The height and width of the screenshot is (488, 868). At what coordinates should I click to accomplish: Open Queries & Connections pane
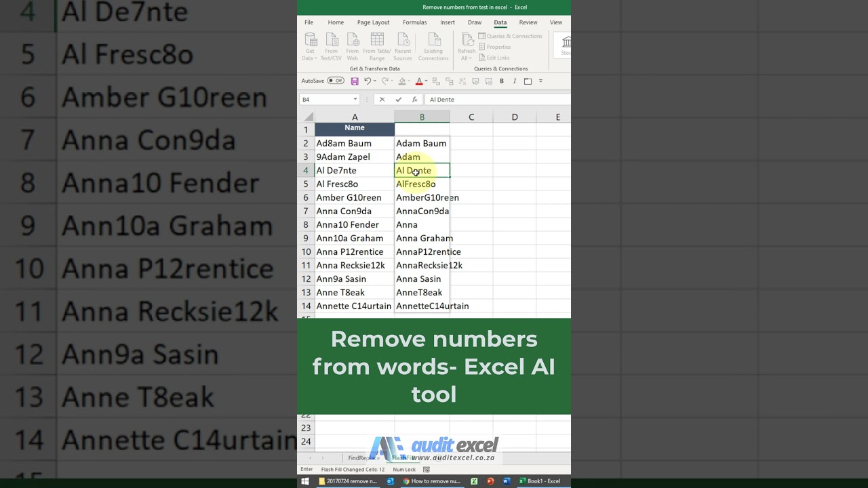click(511, 36)
